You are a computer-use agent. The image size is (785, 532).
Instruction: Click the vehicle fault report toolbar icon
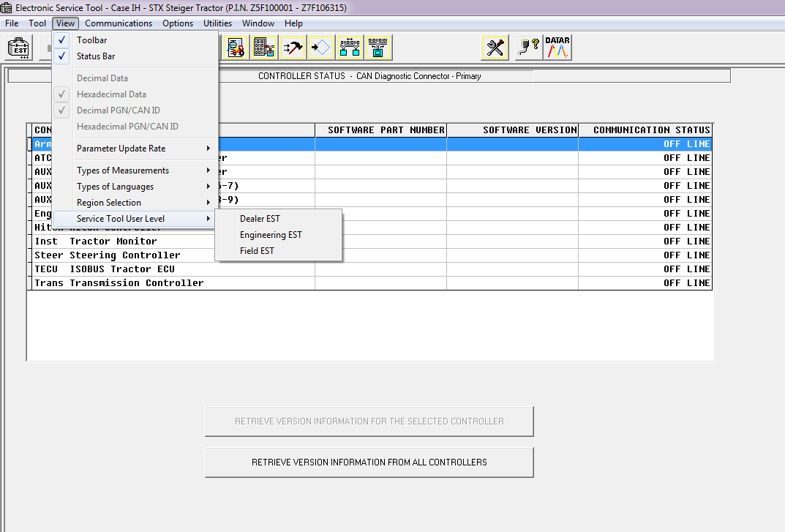pyautogui.click(x=236, y=47)
